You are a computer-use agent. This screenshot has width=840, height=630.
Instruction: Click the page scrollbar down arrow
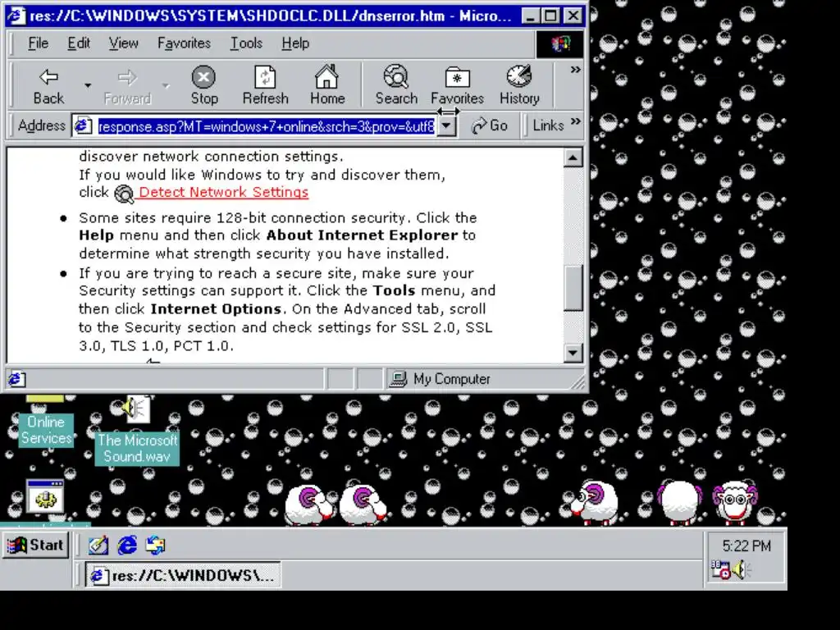573,353
